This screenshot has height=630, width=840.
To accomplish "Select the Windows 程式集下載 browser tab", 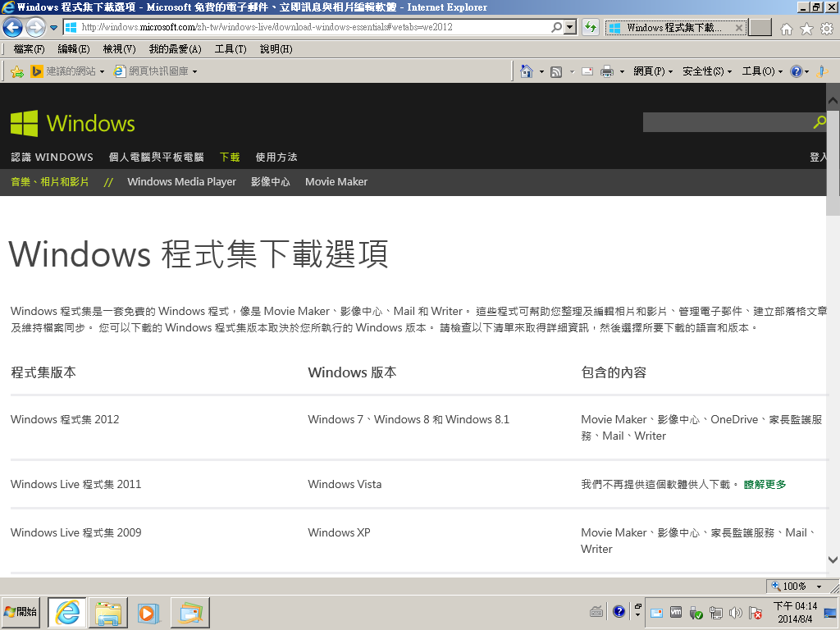I will (674, 27).
